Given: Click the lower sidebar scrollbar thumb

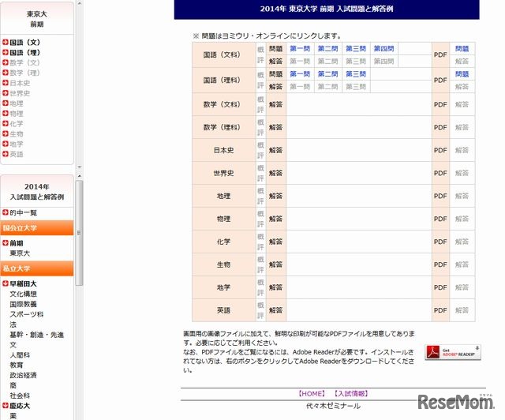Looking at the screenshot, I should pos(79,233).
